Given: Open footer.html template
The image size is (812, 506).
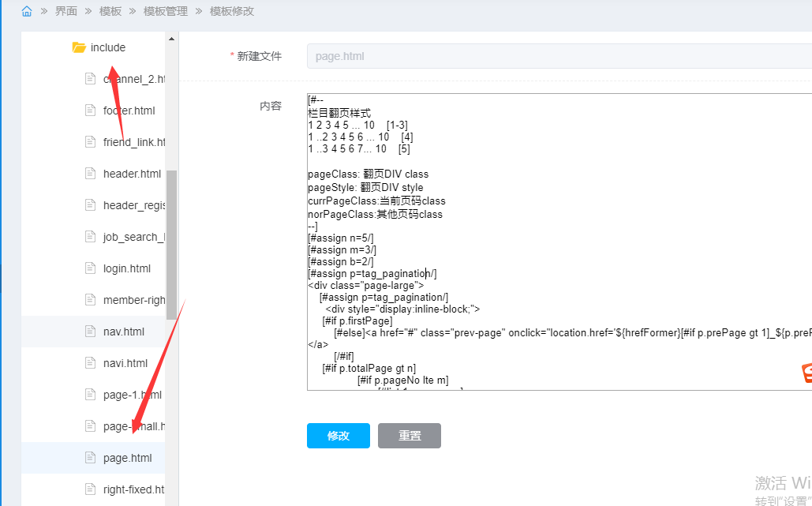Looking at the screenshot, I should (x=129, y=111).
